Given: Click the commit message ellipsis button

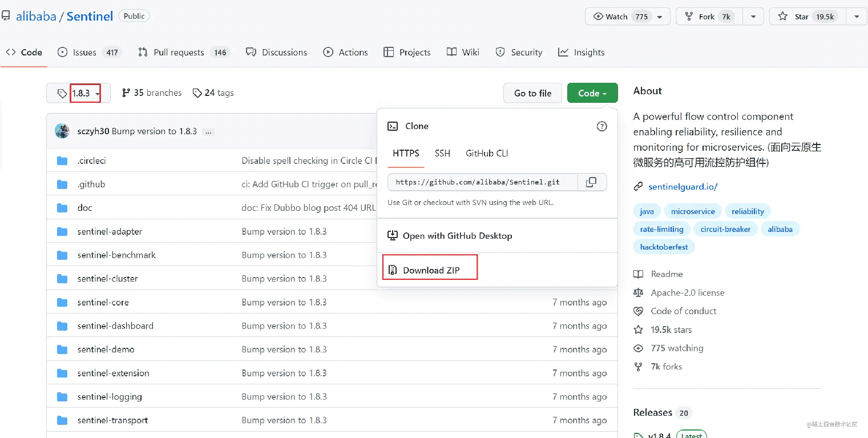Looking at the screenshot, I should coord(209,132).
